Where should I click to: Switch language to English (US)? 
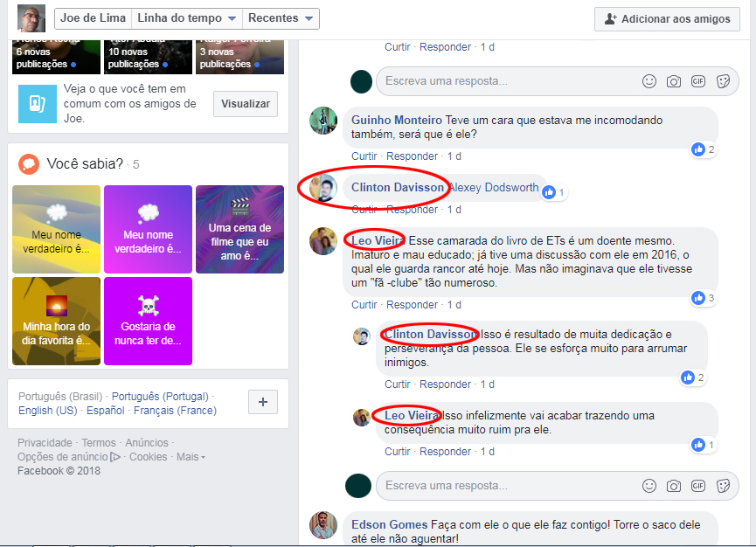[x=48, y=410]
